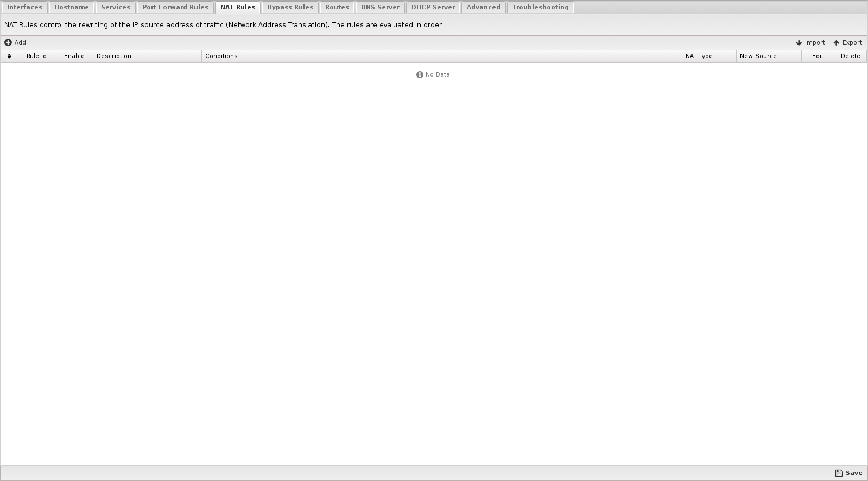Open the Advanced tab
Viewport: 868px width, 481px height.
[x=484, y=7]
